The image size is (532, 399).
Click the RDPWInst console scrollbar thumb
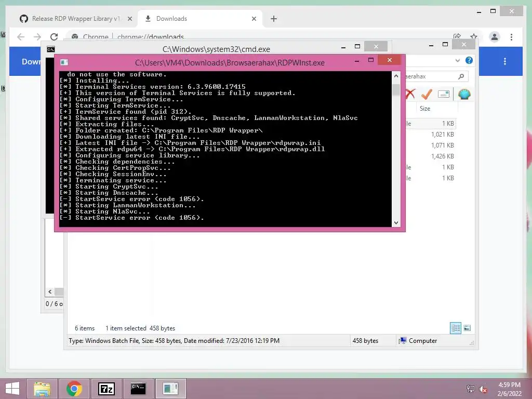click(x=396, y=90)
